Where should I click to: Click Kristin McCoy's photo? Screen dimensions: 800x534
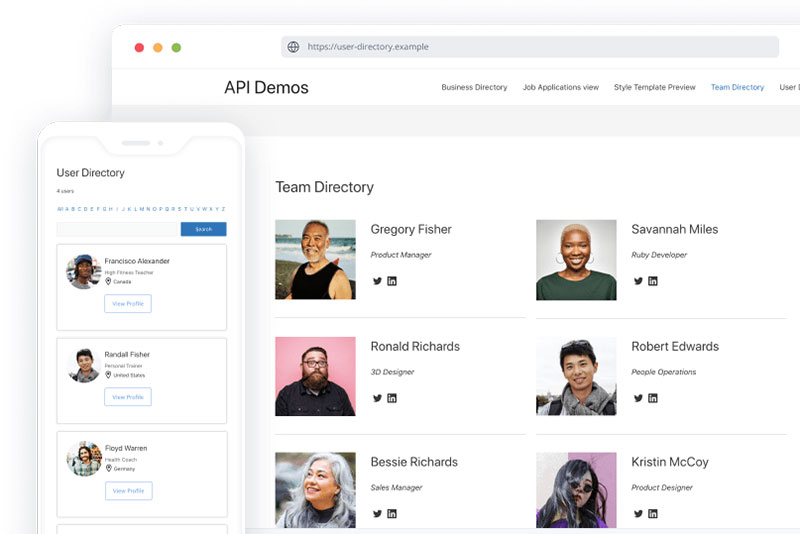[576, 490]
